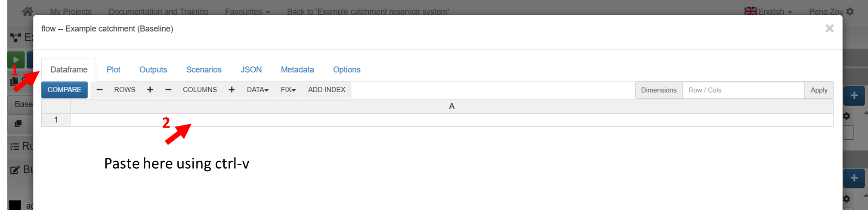Screen dimensions: 868x210
Task: Focus the Row / Cols input field
Action: coord(743,90)
